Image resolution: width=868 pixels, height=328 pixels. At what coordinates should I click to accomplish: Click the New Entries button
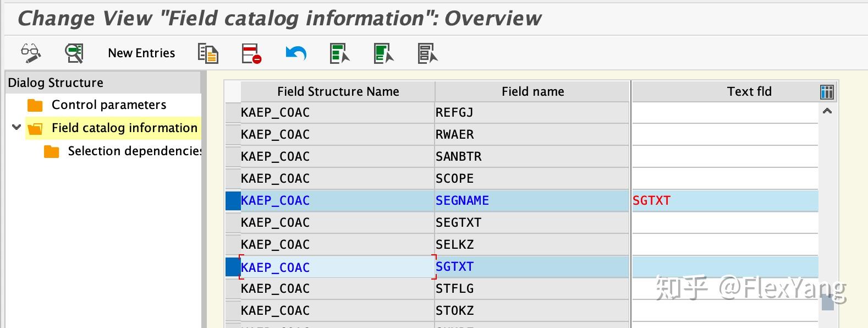(x=141, y=53)
